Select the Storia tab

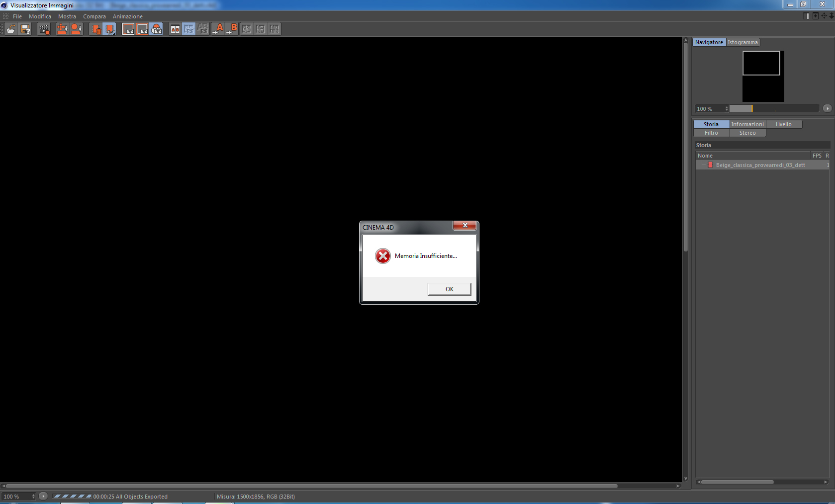click(x=711, y=124)
